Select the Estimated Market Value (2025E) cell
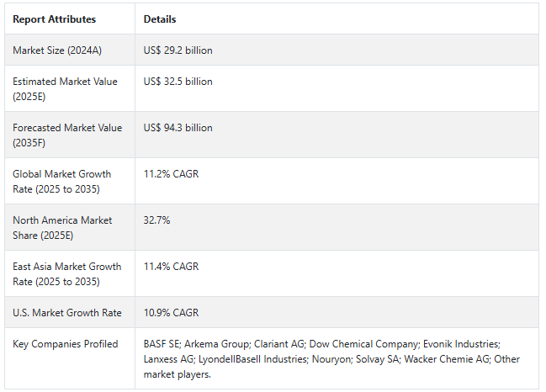Screen dimensions: 546x392 pos(65,88)
